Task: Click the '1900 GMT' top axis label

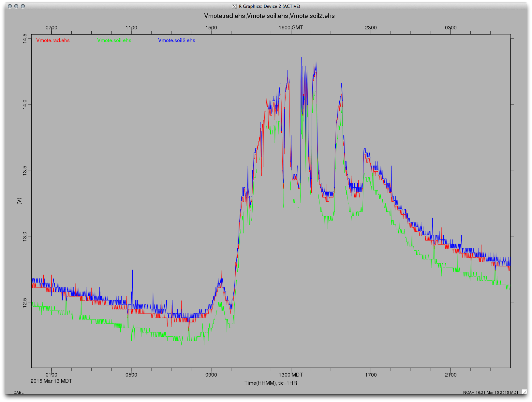Action: point(290,28)
